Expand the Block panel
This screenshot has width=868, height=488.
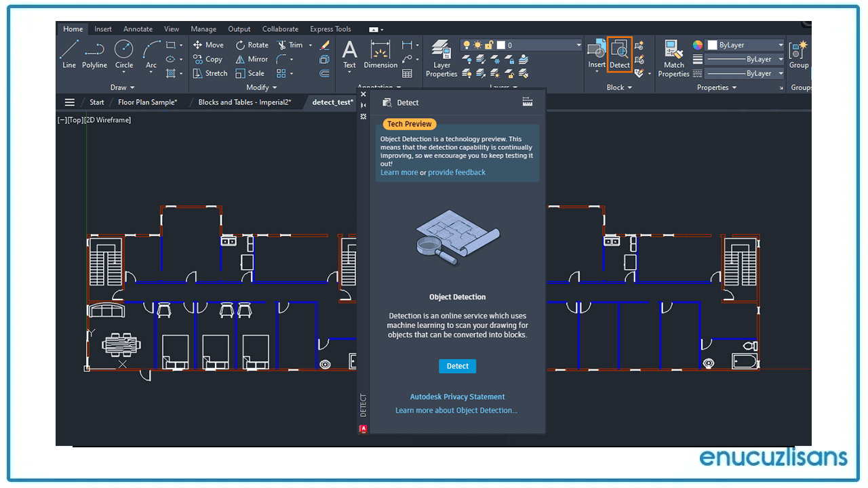tap(619, 87)
